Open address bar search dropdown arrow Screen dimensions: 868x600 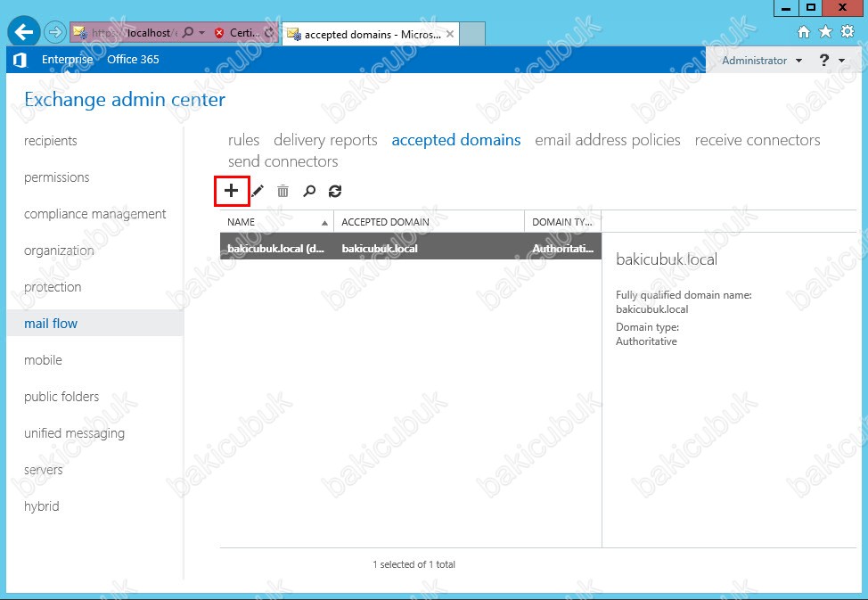[201, 33]
